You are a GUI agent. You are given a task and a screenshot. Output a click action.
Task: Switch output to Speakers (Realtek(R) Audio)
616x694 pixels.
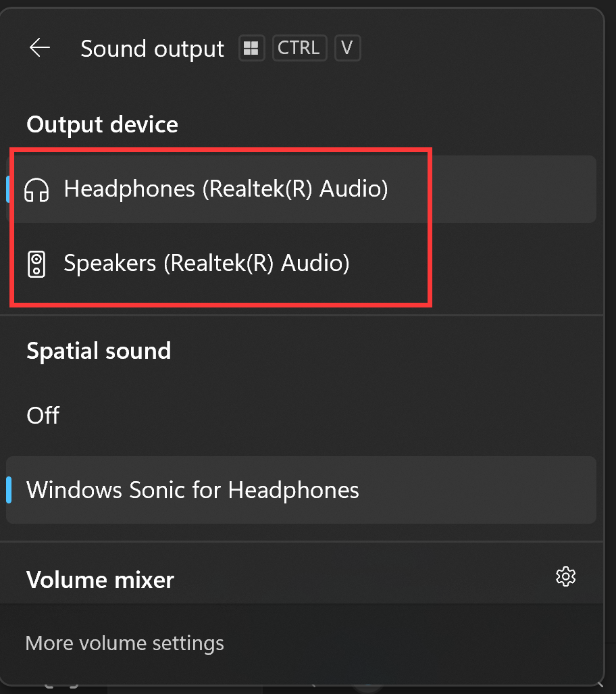(x=301, y=264)
